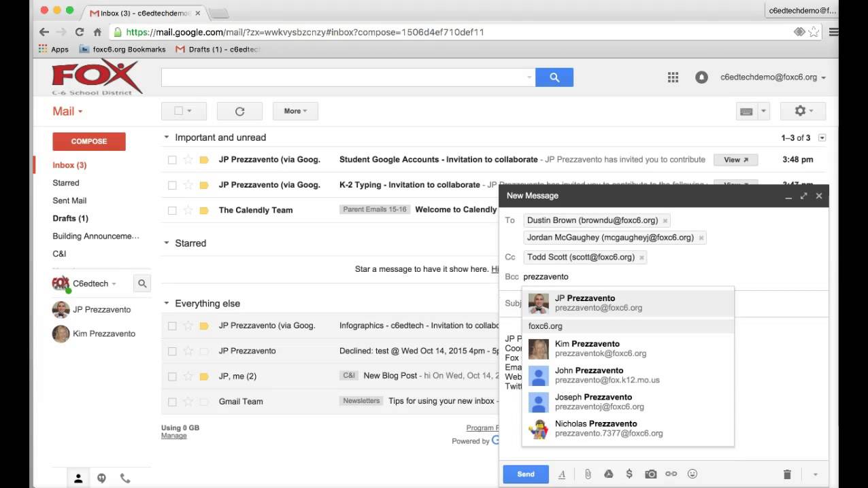Bookmark page with the star icon
Image resolution: width=868 pixels, height=488 pixels.
pyautogui.click(x=814, y=32)
